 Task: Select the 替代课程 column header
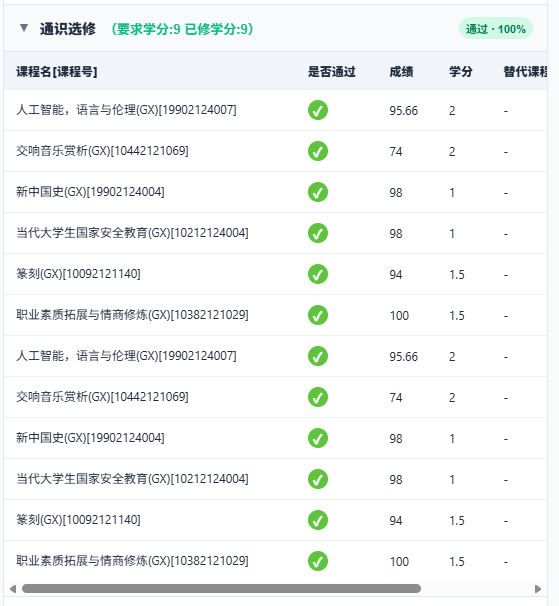point(525,71)
